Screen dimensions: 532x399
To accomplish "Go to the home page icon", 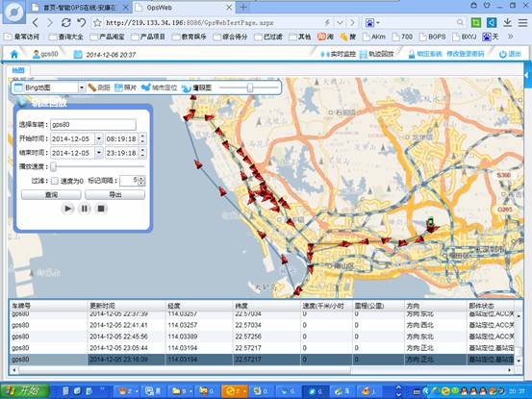I will click(x=14, y=54).
